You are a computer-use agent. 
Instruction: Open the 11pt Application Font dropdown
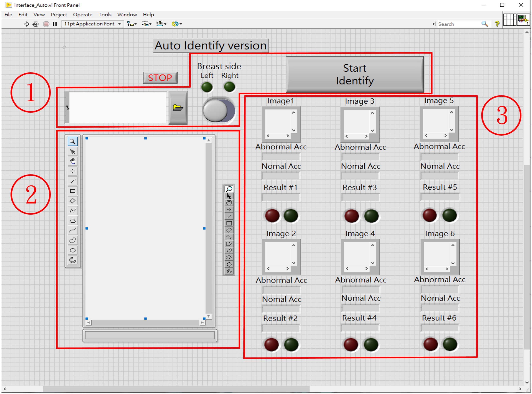[93, 24]
